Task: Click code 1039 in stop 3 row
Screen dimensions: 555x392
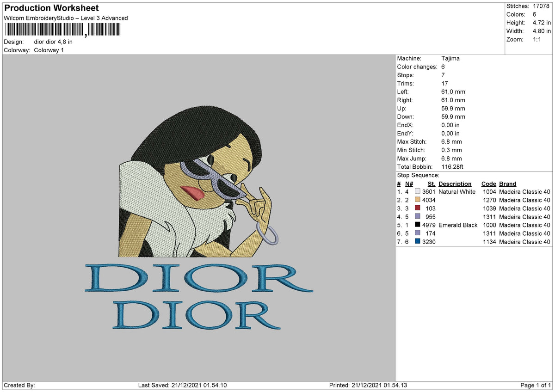Action: tap(489, 208)
